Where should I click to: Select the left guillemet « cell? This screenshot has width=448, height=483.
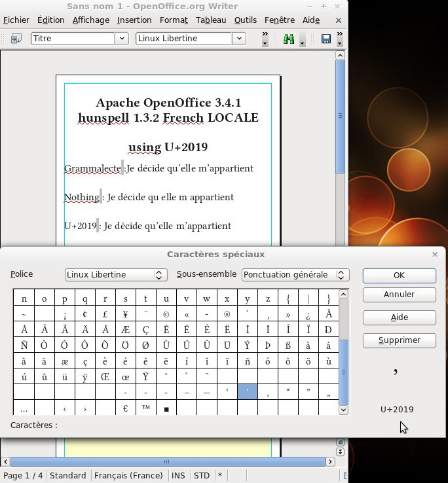click(187, 314)
